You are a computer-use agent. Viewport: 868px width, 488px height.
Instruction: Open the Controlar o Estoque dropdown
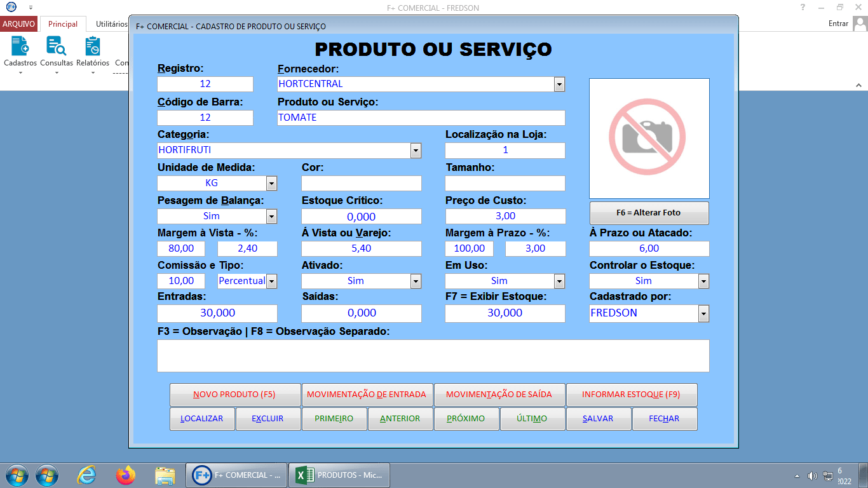pos(703,281)
